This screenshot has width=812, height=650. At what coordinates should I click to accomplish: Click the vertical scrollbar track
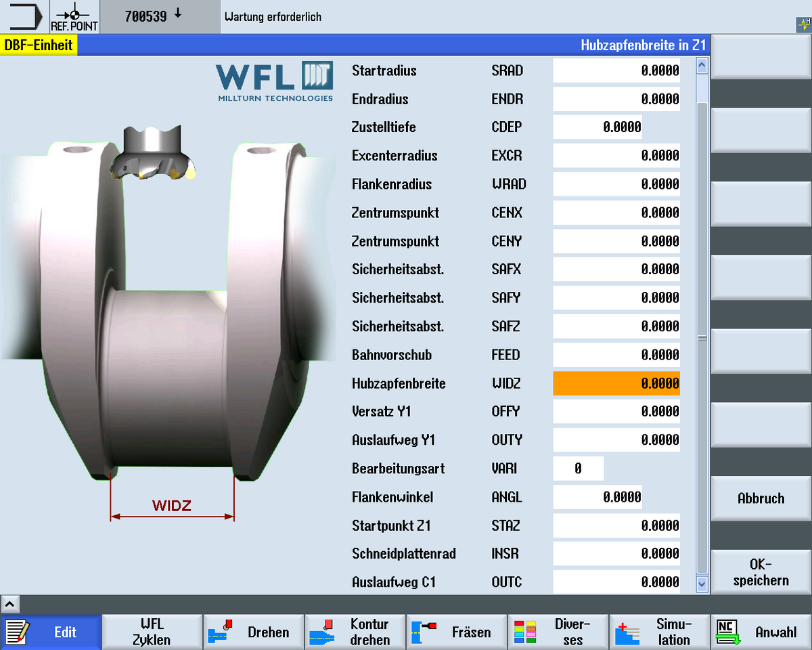[702, 325]
